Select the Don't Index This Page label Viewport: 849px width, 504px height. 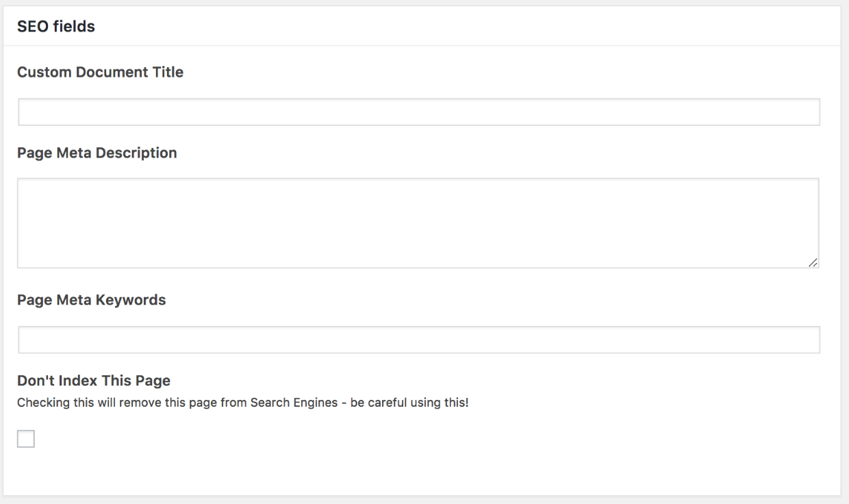94,380
